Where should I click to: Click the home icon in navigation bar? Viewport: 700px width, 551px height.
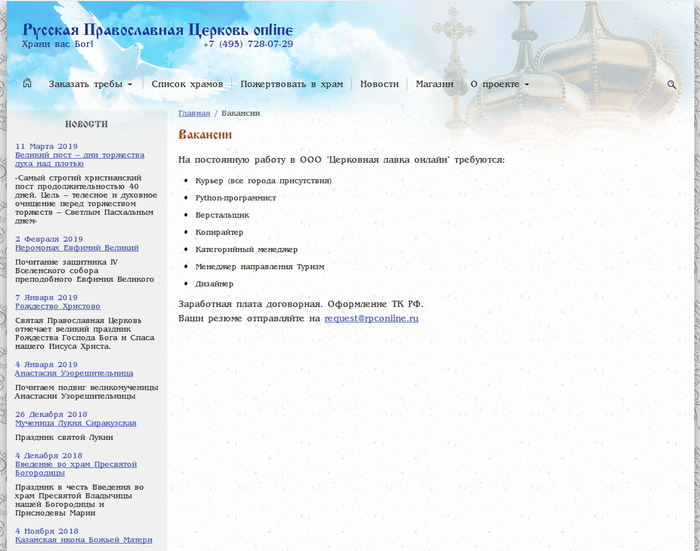pyautogui.click(x=27, y=84)
